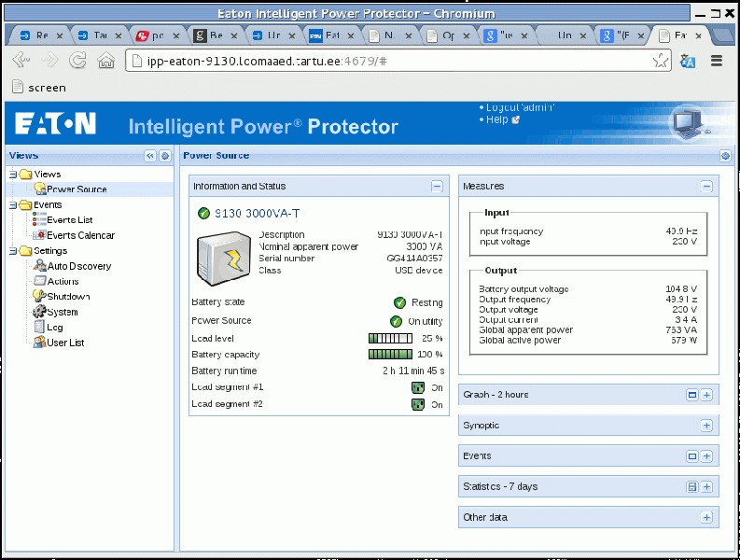Screen dimensions: 740x560
Task: Open Shutdown settings
Action: pos(68,297)
